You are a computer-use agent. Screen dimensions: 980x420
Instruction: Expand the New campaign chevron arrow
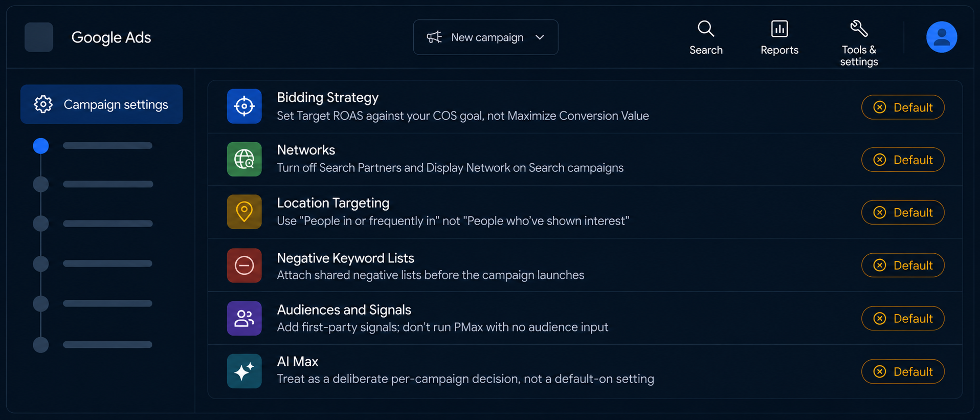540,37
